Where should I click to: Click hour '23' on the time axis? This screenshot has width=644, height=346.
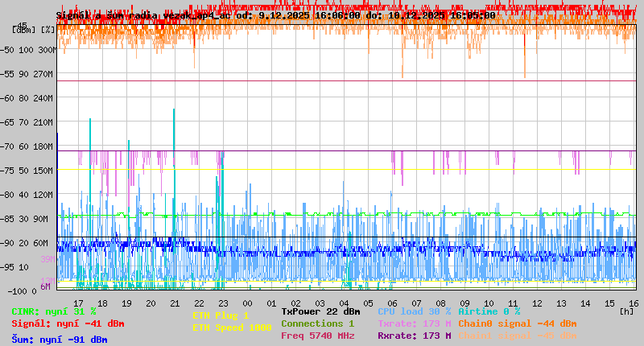(223, 303)
